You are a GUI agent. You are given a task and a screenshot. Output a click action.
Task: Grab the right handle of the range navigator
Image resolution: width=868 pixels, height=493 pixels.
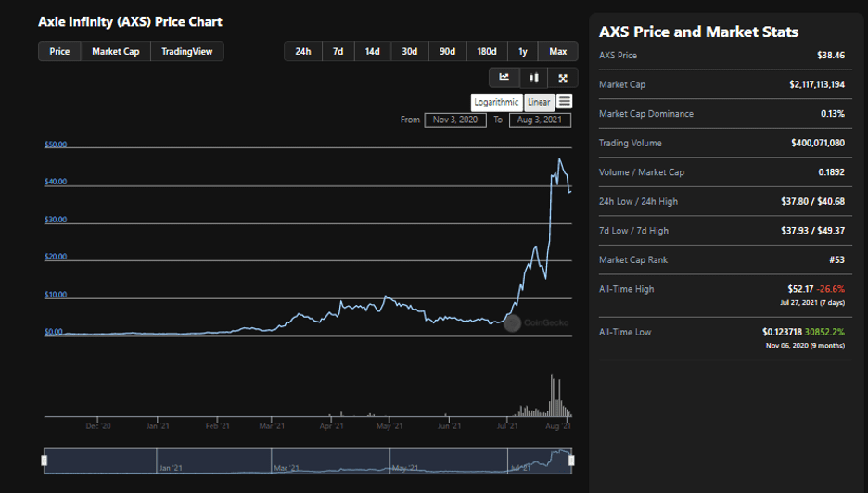pos(571,460)
